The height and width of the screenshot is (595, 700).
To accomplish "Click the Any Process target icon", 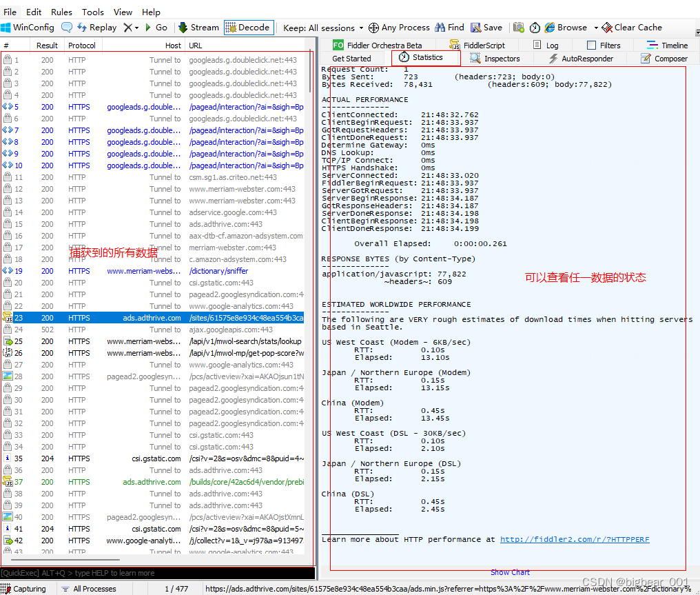I will click(373, 28).
